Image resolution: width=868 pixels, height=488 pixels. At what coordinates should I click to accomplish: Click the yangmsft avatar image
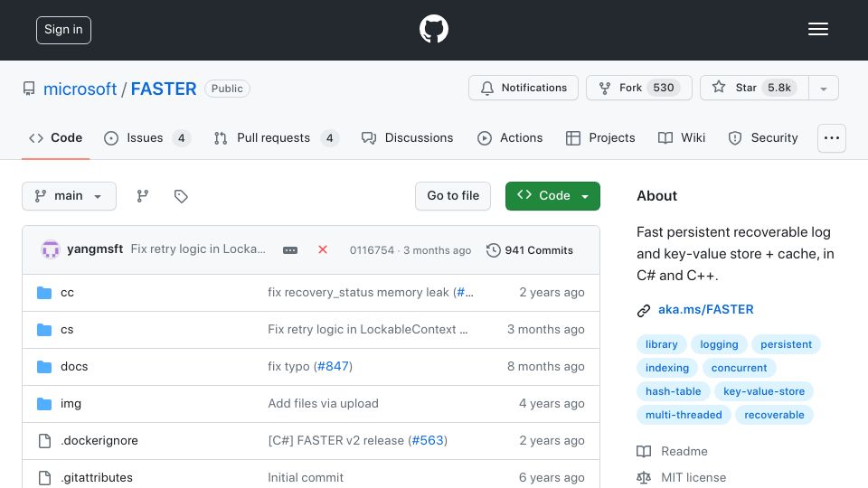(x=51, y=249)
